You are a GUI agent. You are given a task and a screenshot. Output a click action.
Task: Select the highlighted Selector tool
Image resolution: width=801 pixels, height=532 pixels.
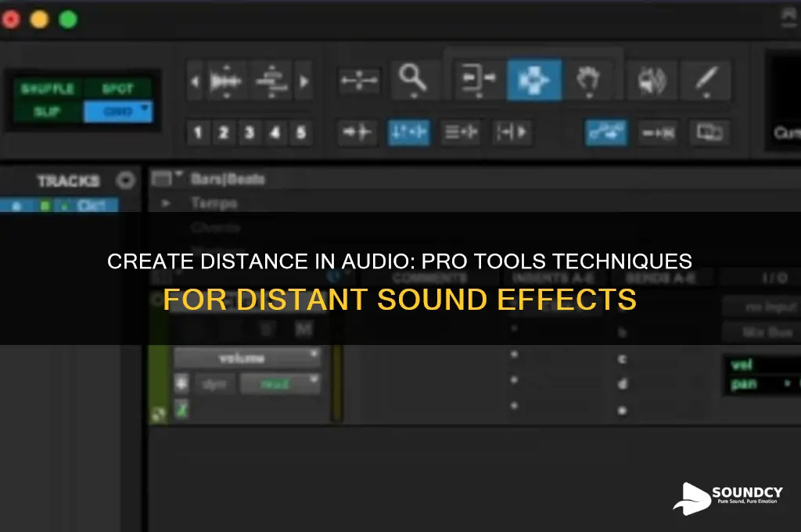tap(533, 81)
